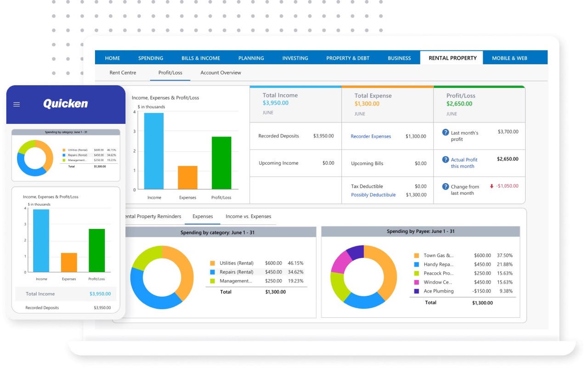Click the Window Ce... magenta payee swatch
The image size is (588, 368).
tap(416, 282)
